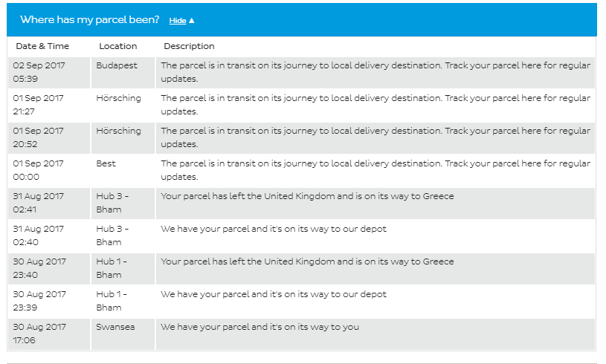The height and width of the screenshot is (364, 606).
Task: Click the Best location cell
Action: [x=123, y=171]
